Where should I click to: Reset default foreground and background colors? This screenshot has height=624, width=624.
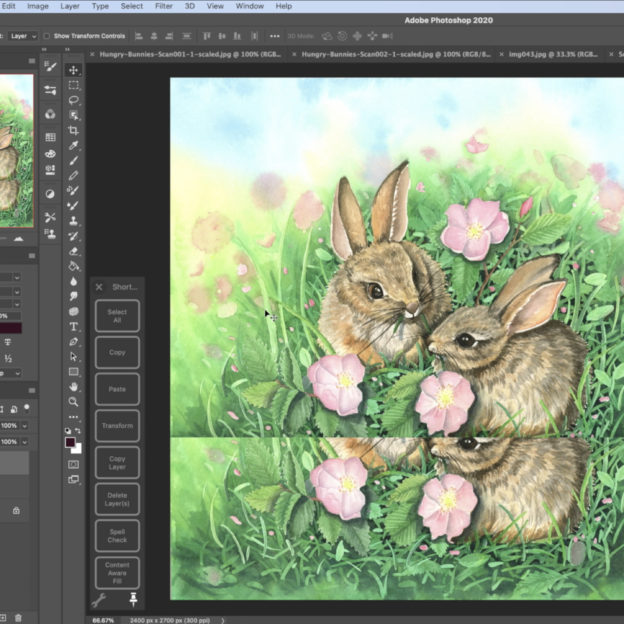[68, 431]
